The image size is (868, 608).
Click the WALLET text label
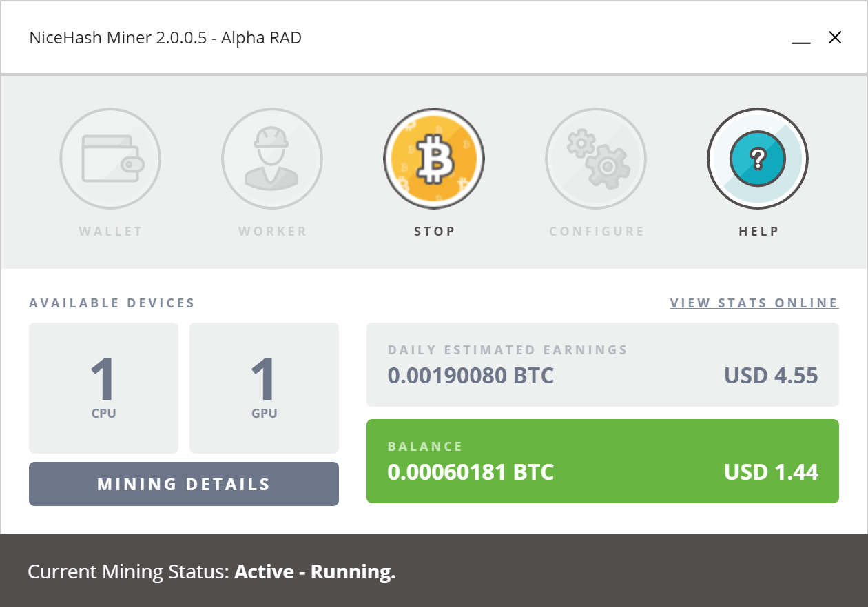[x=110, y=232]
